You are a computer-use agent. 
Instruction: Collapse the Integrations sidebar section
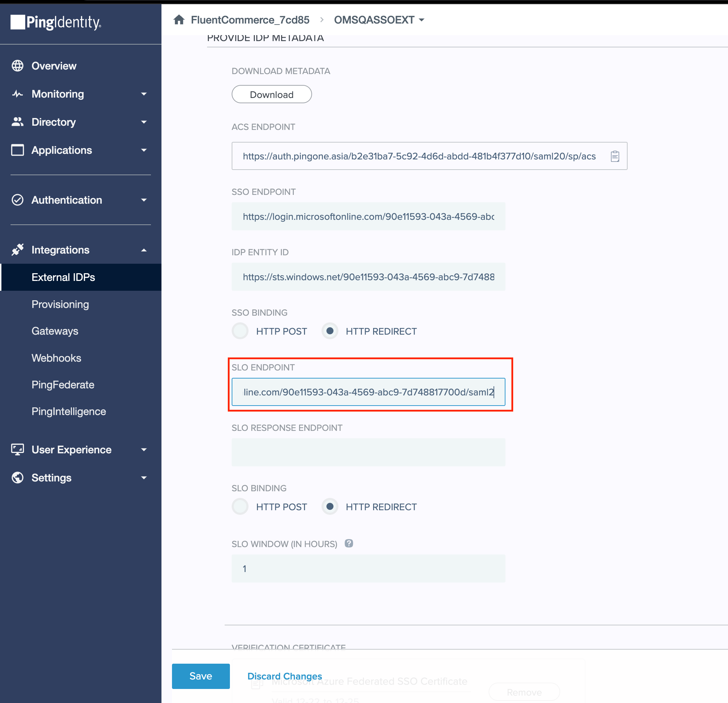(x=144, y=250)
